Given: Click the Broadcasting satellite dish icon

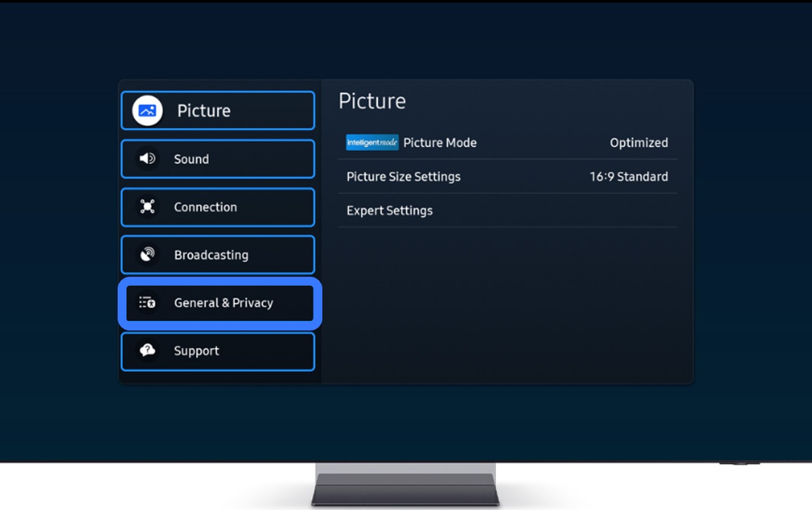Looking at the screenshot, I should point(148,254).
